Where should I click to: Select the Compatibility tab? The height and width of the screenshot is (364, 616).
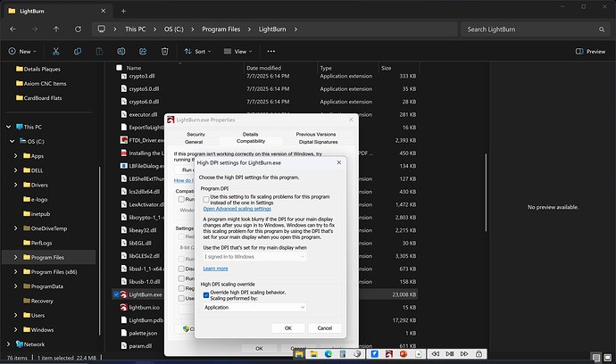251,141
